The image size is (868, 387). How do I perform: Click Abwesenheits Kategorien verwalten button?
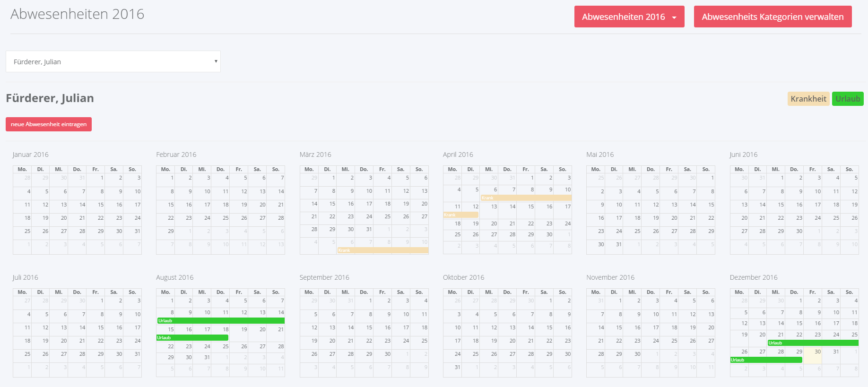[772, 17]
